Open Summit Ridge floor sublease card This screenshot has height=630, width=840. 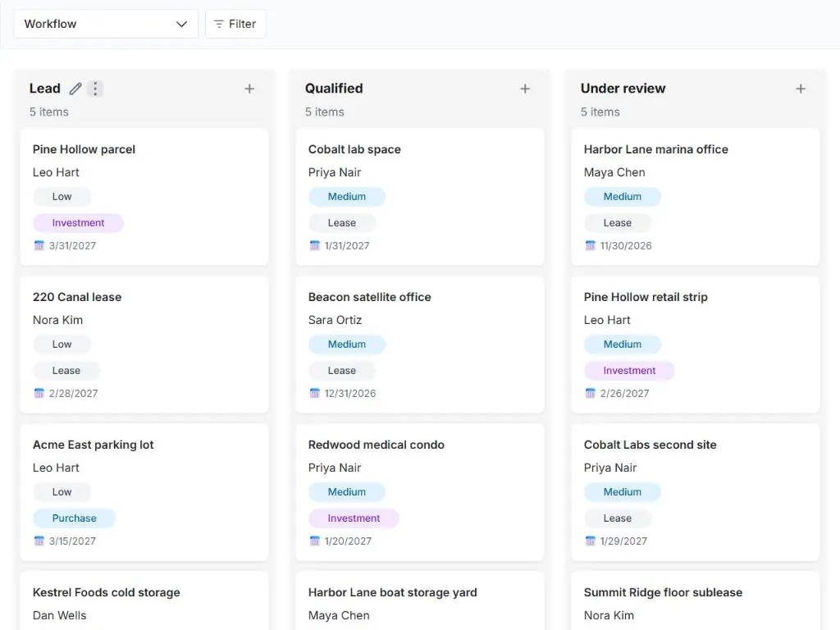pos(696,600)
